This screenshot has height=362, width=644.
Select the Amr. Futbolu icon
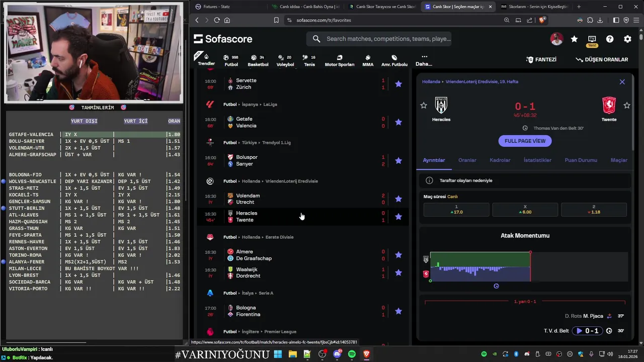pos(394,60)
